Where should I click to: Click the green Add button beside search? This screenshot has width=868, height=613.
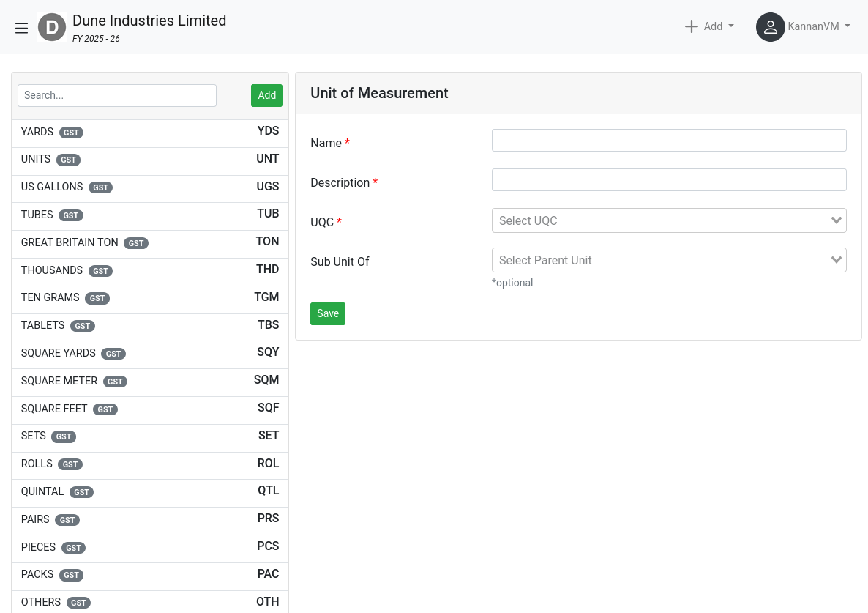point(267,95)
